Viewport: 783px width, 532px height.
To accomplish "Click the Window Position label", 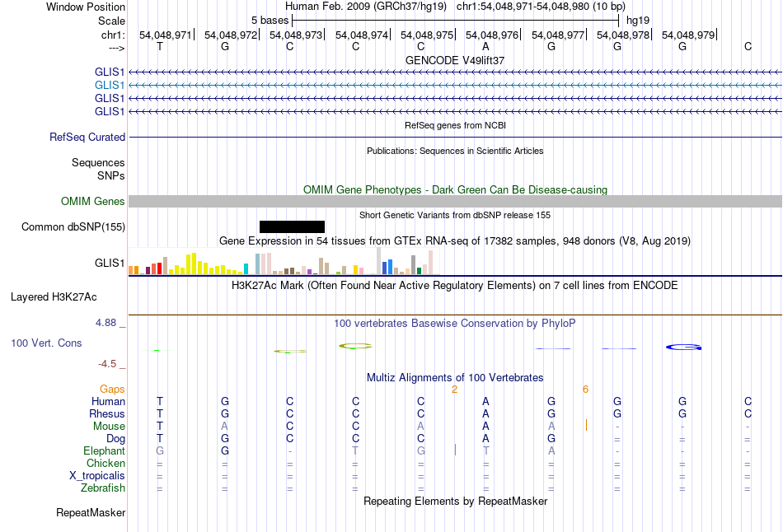I will coord(86,7).
